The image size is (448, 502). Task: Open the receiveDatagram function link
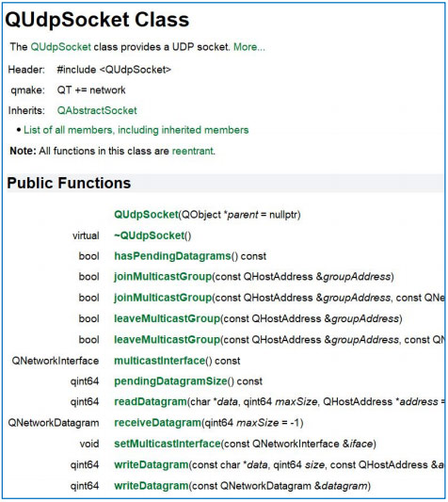(x=157, y=423)
